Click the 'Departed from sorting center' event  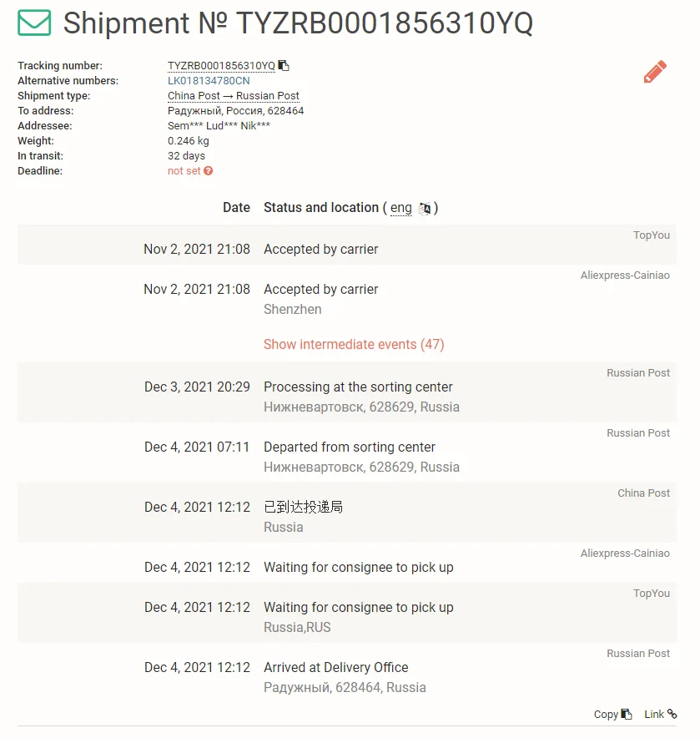point(350,447)
